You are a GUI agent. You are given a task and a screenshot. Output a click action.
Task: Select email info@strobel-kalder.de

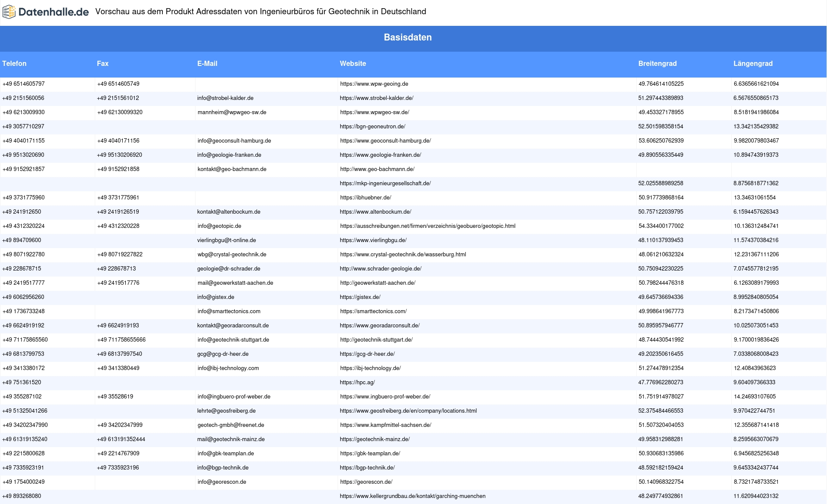point(225,98)
